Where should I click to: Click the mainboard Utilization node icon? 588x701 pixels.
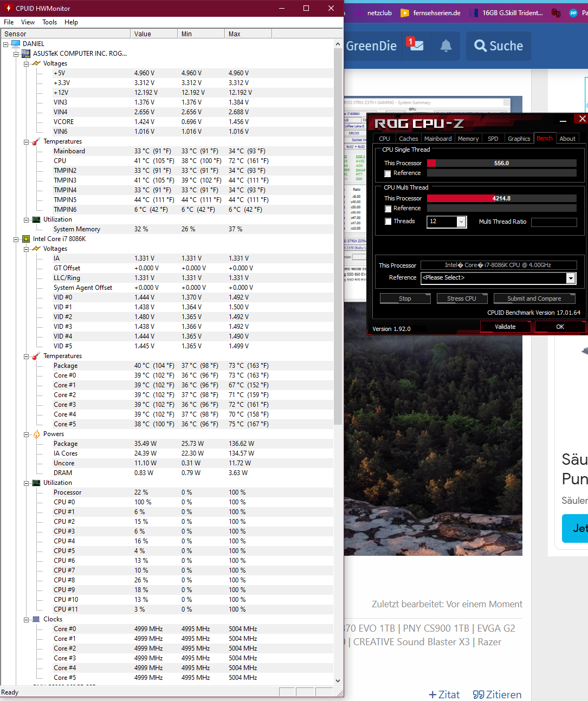36,219
